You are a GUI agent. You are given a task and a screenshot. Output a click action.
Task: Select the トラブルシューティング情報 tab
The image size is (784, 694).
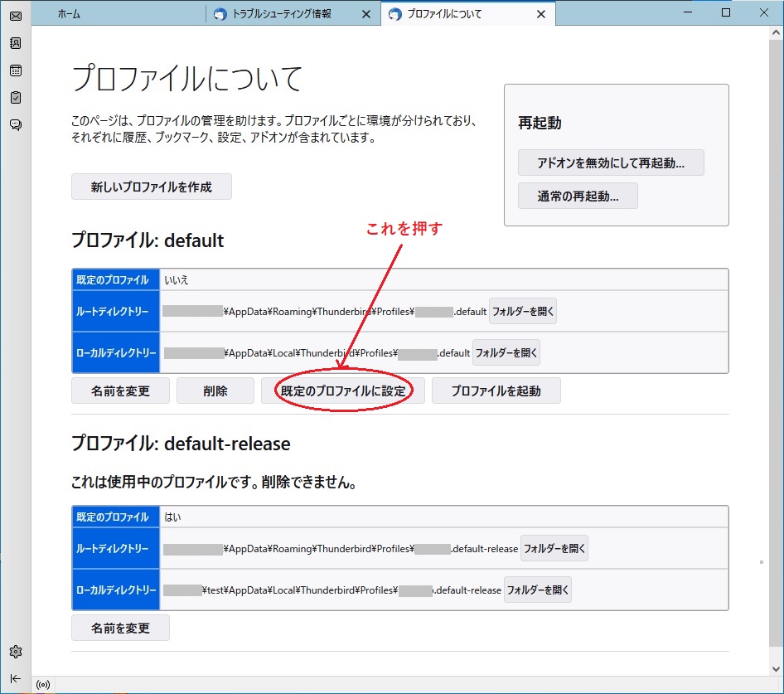(286, 14)
